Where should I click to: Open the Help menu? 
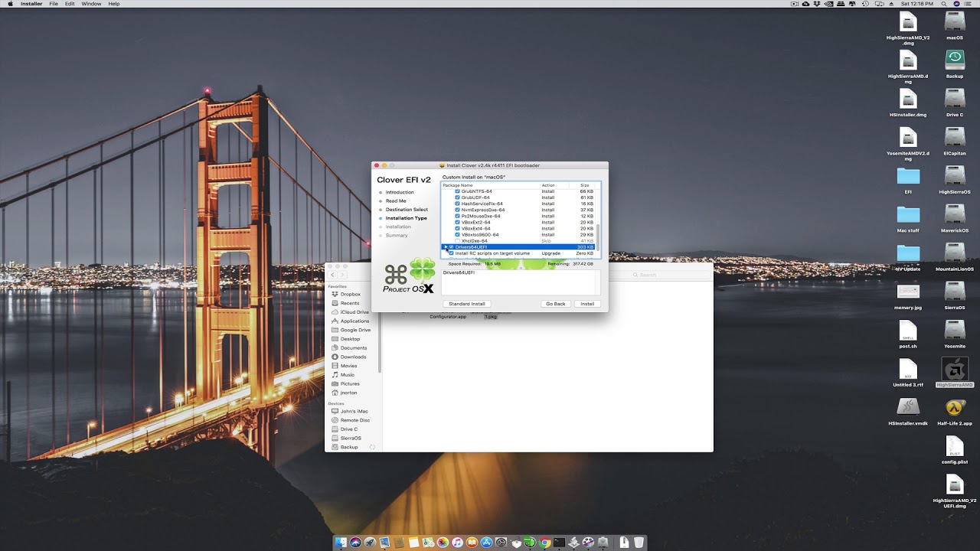(x=114, y=4)
